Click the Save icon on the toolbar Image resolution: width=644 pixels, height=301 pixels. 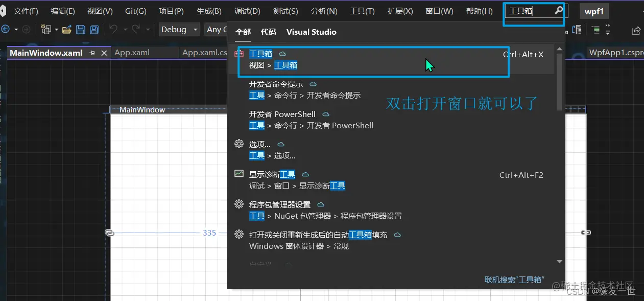81,29
